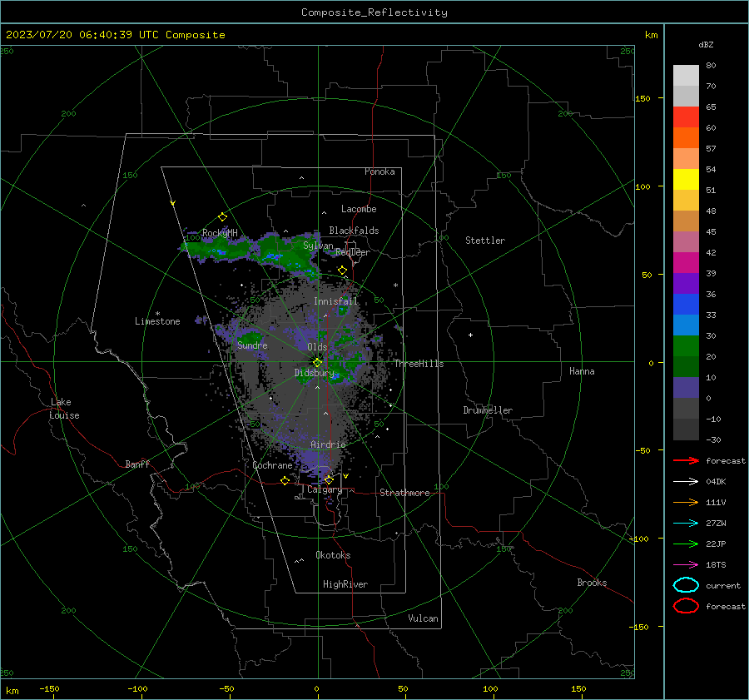Click the '18TS' legend label
This screenshot has width=749, height=700.
[x=716, y=565]
